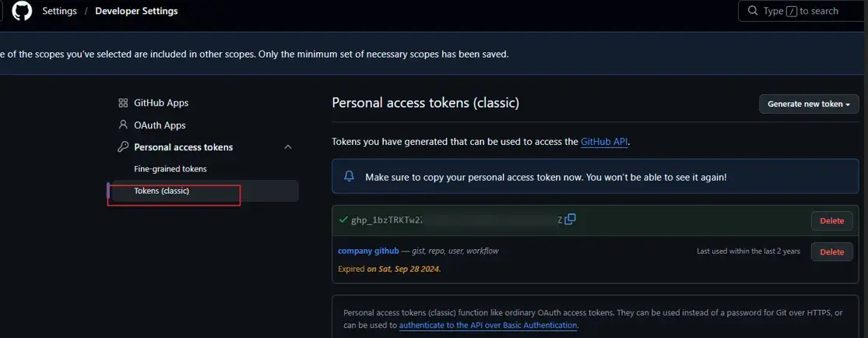868x338 pixels.
Task: Click the bell icon in the copy-token notice
Action: [349, 177]
